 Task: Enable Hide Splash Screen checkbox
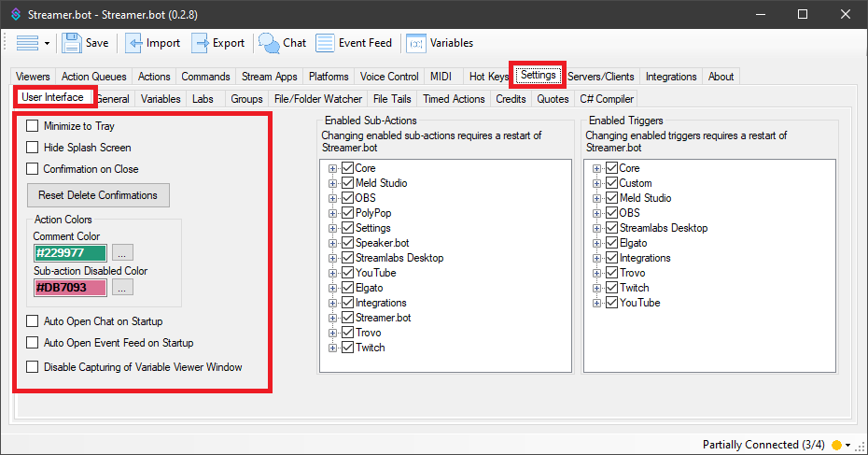click(x=32, y=148)
